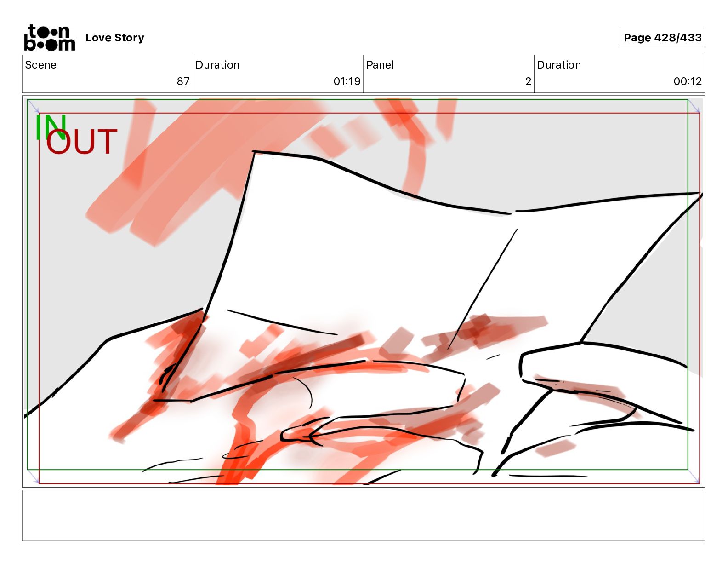Select the scene duration value '01:19'

tap(347, 81)
